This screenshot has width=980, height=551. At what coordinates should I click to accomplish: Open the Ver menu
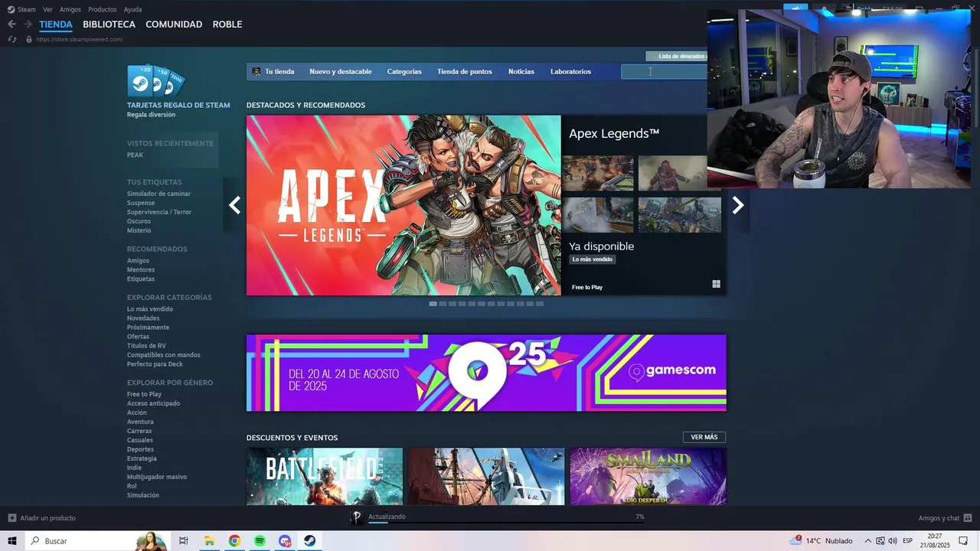pos(47,9)
